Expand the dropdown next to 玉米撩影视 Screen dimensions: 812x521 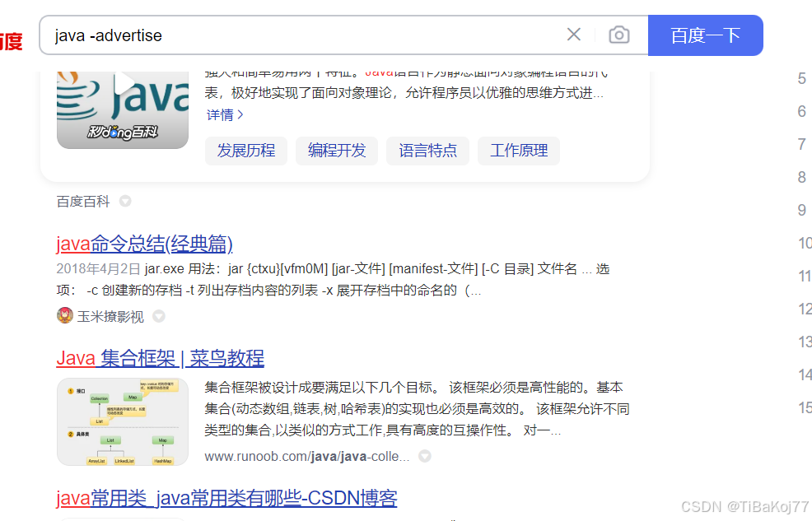pyautogui.click(x=159, y=316)
